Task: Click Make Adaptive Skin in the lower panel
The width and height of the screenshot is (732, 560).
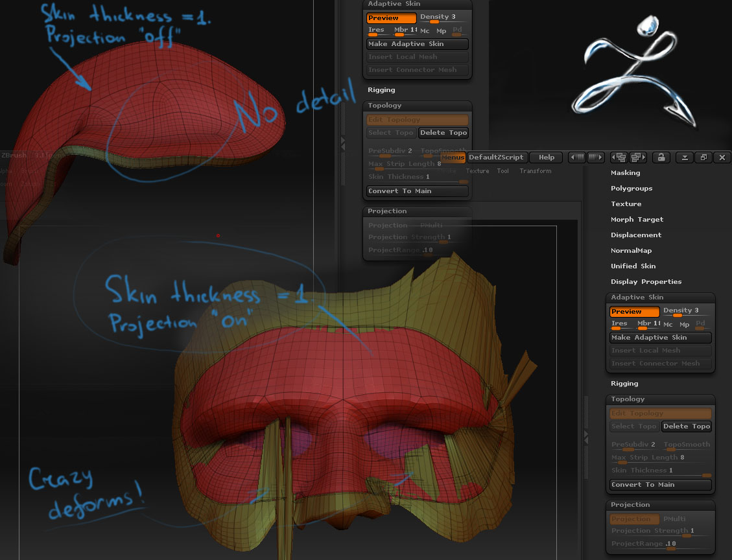Action: pyautogui.click(x=660, y=338)
